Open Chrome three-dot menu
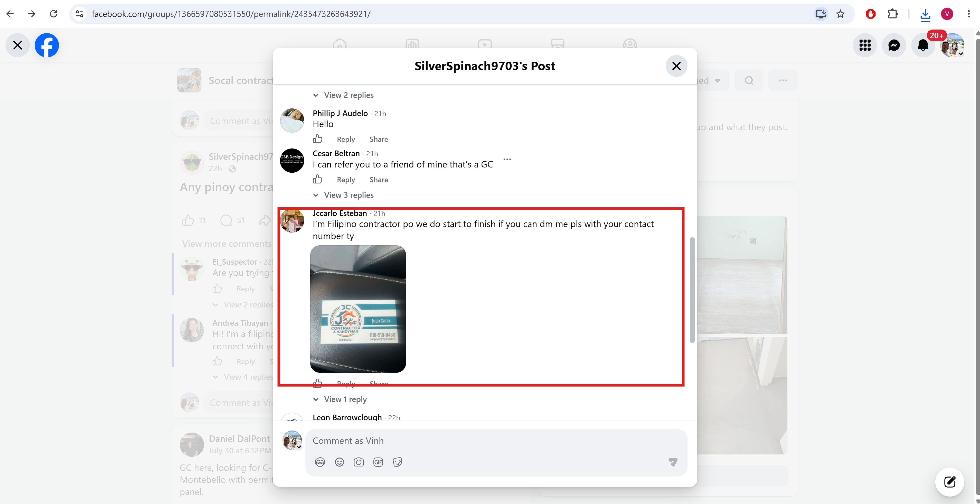Image resolution: width=980 pixels, height=504 pixels. point(969,14)
